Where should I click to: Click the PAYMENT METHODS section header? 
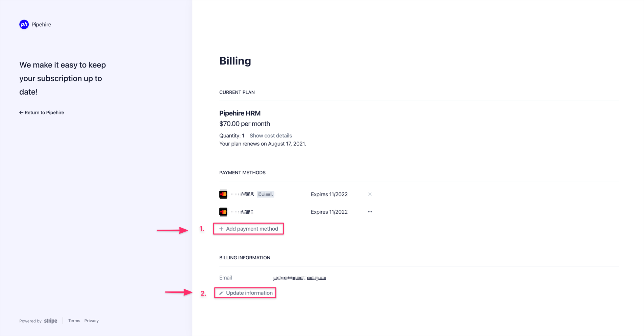point(242,173)
